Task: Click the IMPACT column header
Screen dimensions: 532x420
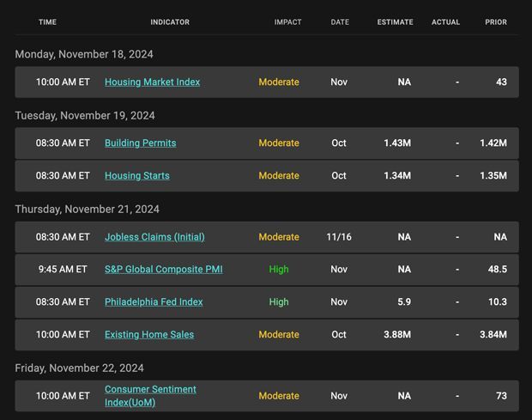Action: pyautogui.click(x=287, y=22)
